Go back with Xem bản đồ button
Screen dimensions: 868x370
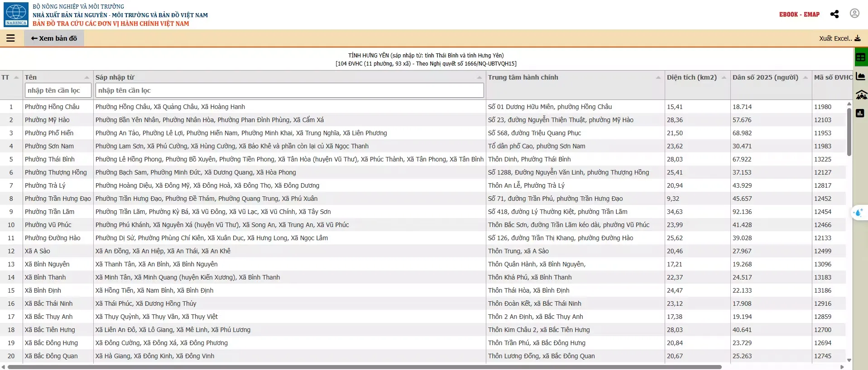click(x=54, y=38)
